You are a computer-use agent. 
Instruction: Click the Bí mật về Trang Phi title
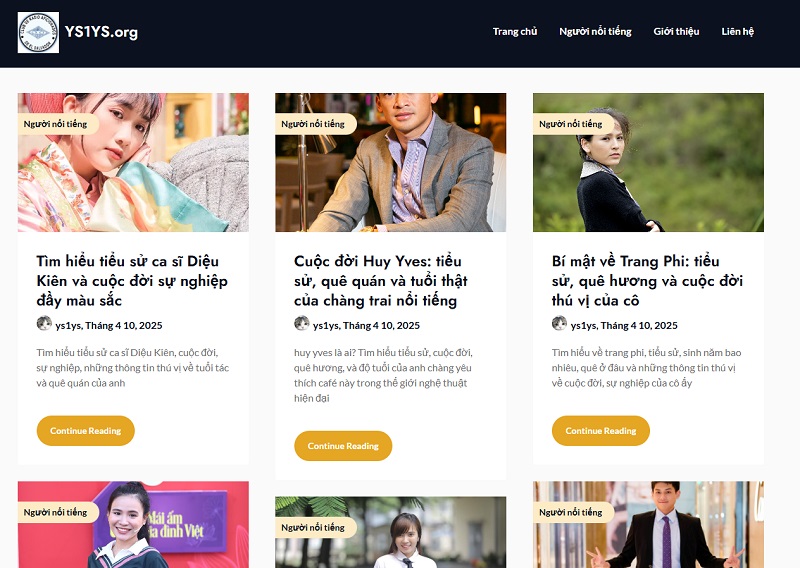[x=647, y=281]
